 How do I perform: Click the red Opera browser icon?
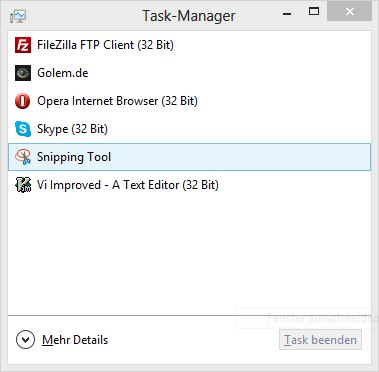point(23,101)
